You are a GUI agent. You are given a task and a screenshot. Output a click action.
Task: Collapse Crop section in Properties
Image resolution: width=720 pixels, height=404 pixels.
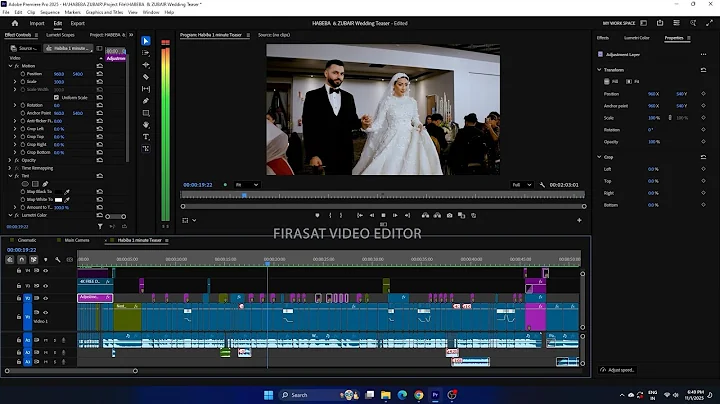click(x=599, y=157)
